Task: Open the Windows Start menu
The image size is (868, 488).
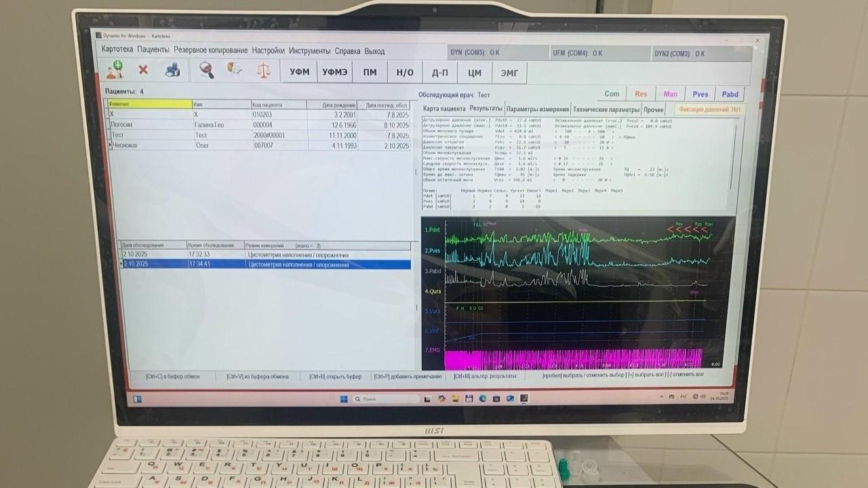Action: coord(343,399)
